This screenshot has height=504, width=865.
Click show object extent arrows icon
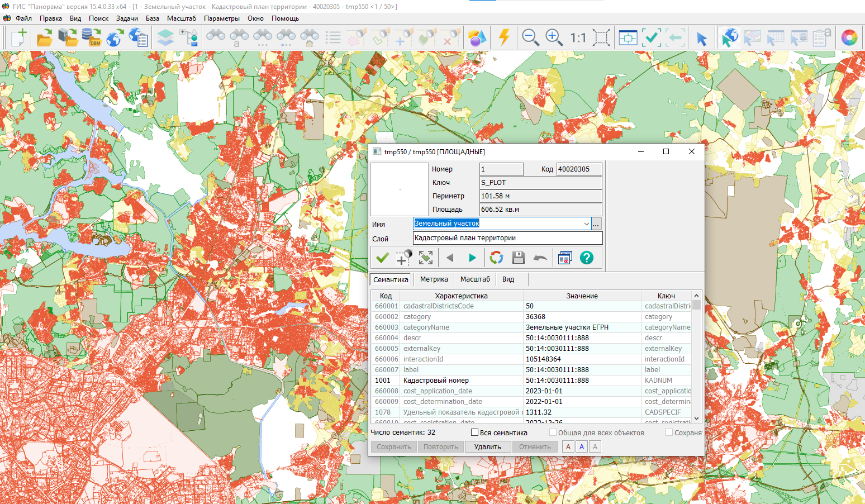(426, 258)
